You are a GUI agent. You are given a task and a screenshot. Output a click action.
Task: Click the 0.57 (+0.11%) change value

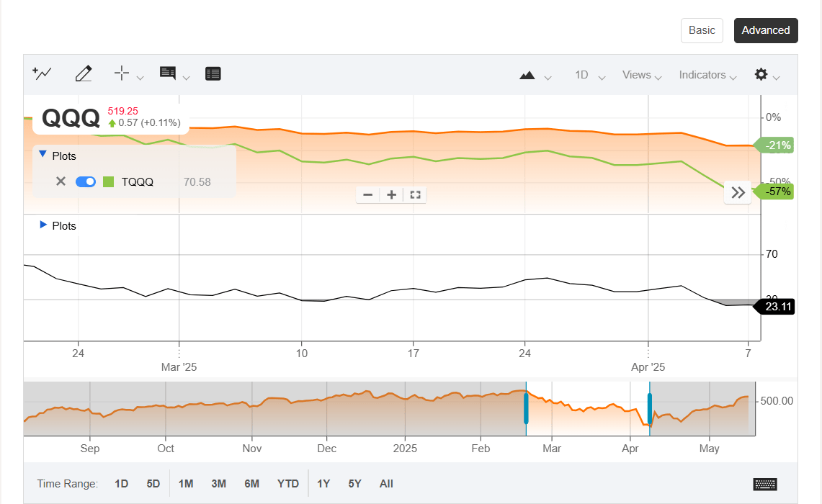(x=149, y=122)
